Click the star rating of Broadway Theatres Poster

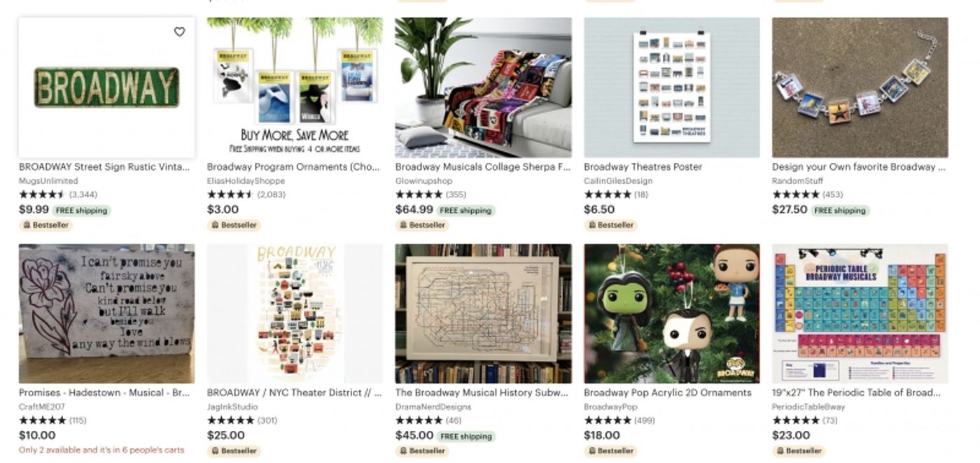(x=607, y=195)
